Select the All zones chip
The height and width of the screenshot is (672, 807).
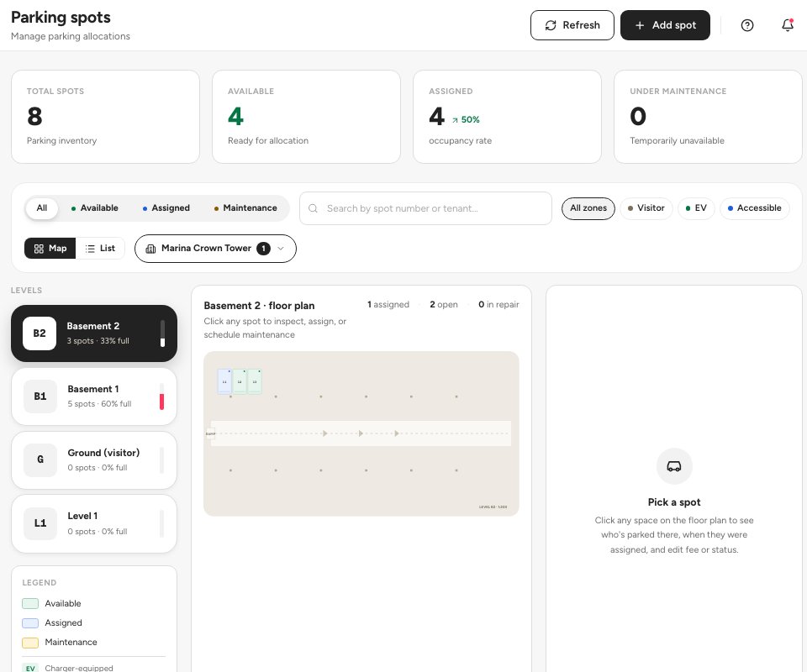click(588, 208)
